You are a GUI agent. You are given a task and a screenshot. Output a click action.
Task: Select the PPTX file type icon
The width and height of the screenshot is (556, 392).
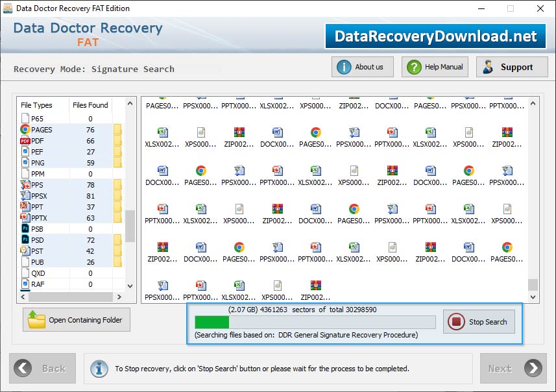[25, 218]
